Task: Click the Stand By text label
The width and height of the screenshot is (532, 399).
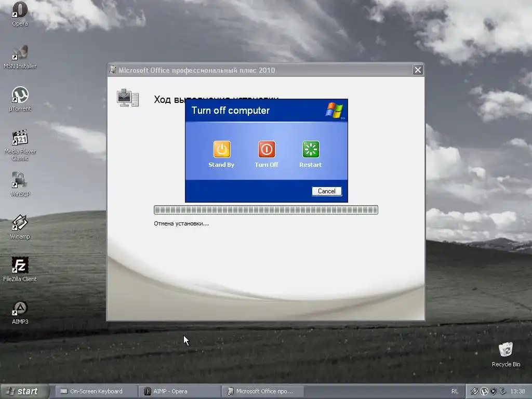Action: tap(221, 165)
